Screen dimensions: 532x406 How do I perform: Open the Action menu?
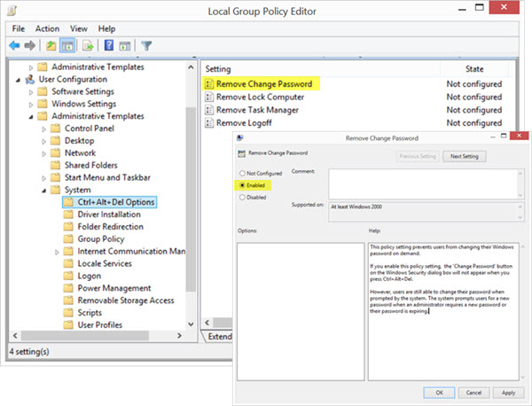47,29
